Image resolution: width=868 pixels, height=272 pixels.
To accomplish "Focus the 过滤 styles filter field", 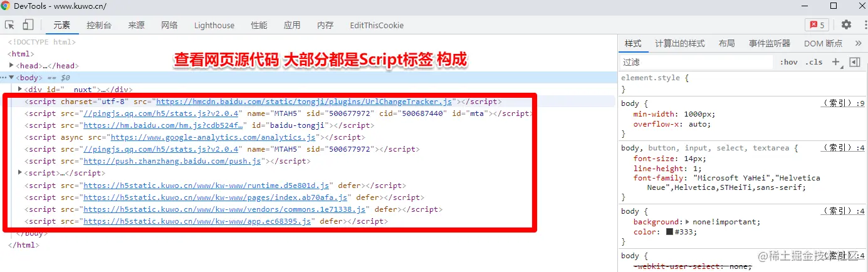I will tap(696, 62).
